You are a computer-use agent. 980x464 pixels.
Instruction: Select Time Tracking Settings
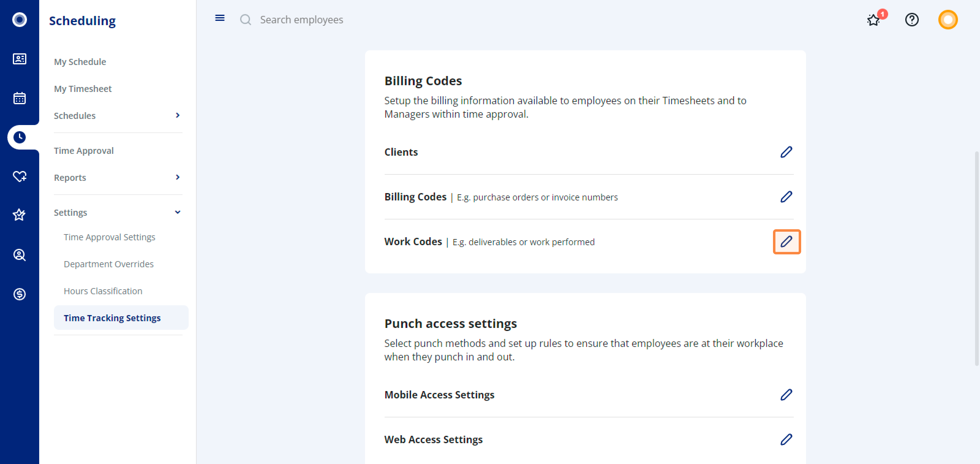point(121,318)
